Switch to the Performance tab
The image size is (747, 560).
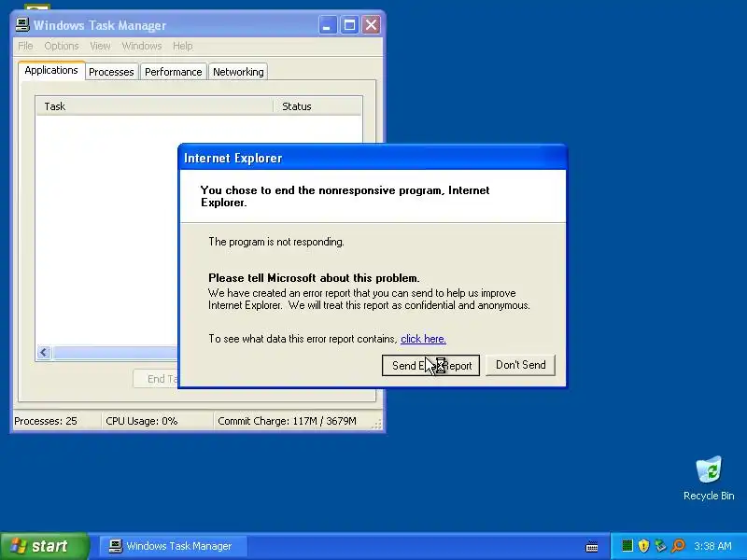point(174,72)
